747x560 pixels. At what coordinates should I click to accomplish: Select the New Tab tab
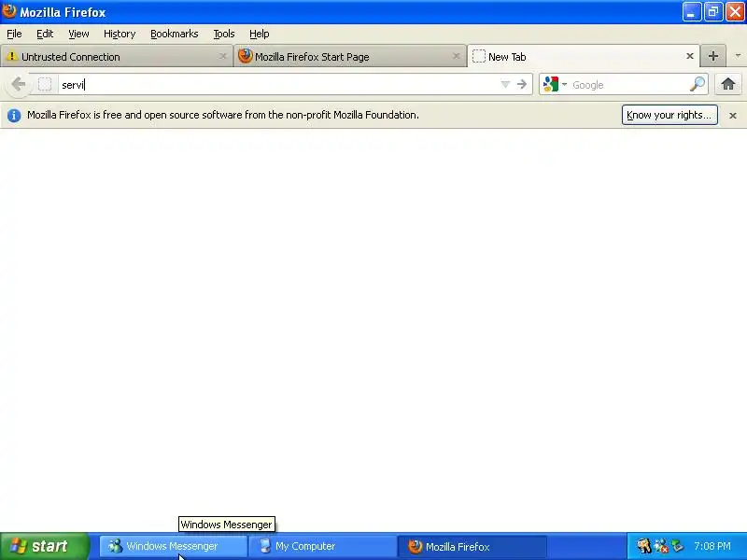(x=584, y=56)
